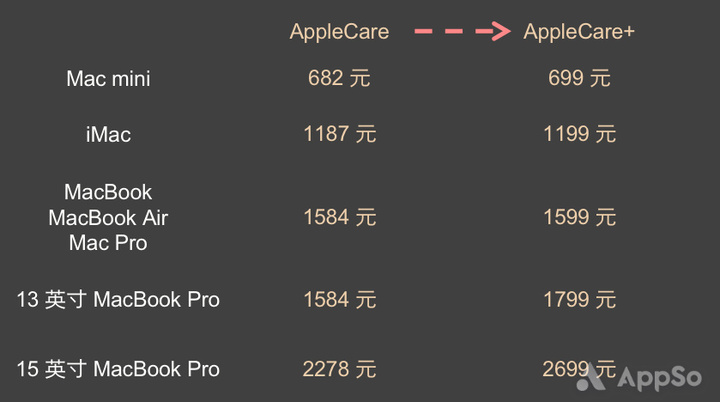Click the 2278 元 price
720x402 pixels.
[x=340, y=369]
